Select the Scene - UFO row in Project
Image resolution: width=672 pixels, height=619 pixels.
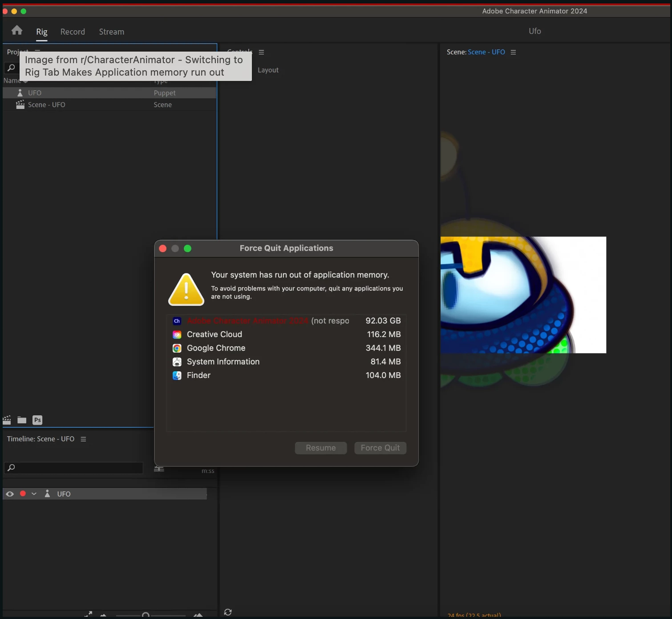click(109, 105)
